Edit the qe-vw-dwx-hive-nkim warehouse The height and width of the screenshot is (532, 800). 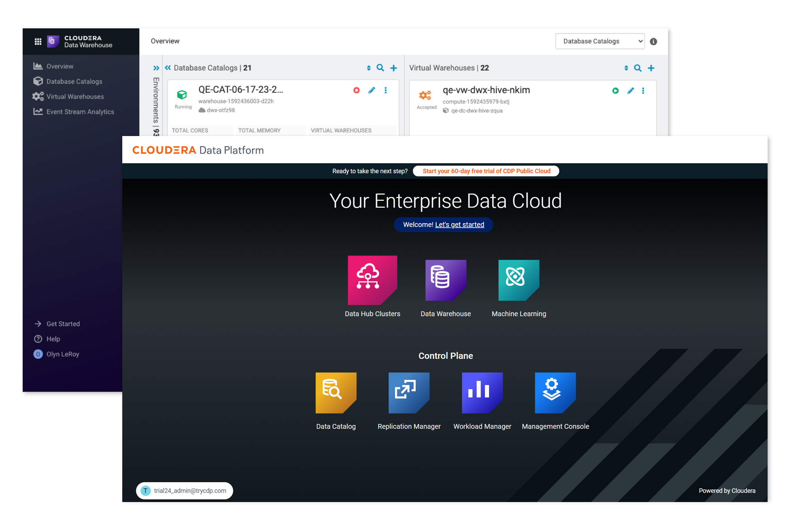pos(630,91)
